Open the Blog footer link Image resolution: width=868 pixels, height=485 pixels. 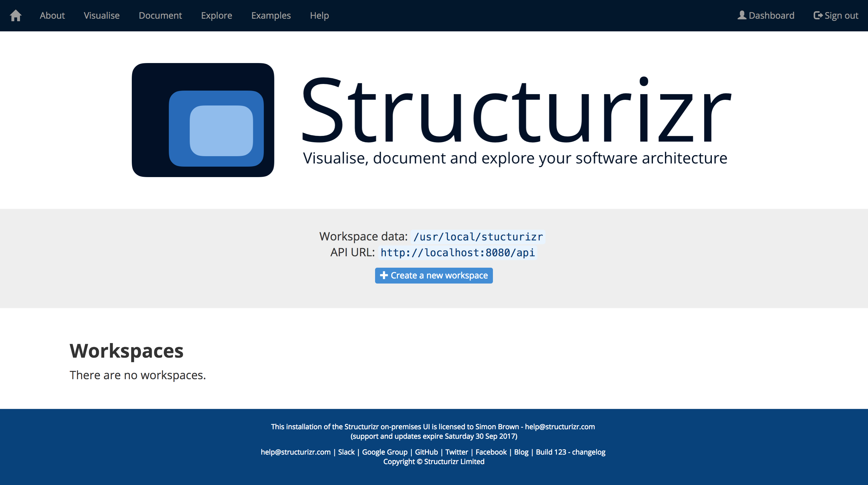(x=521, y=452)
